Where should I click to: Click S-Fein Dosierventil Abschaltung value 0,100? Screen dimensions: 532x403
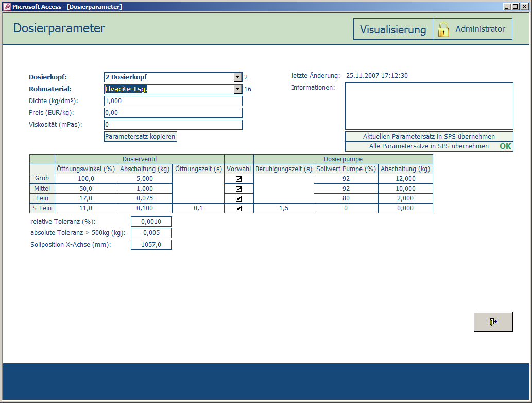click(x=145, y=209)
